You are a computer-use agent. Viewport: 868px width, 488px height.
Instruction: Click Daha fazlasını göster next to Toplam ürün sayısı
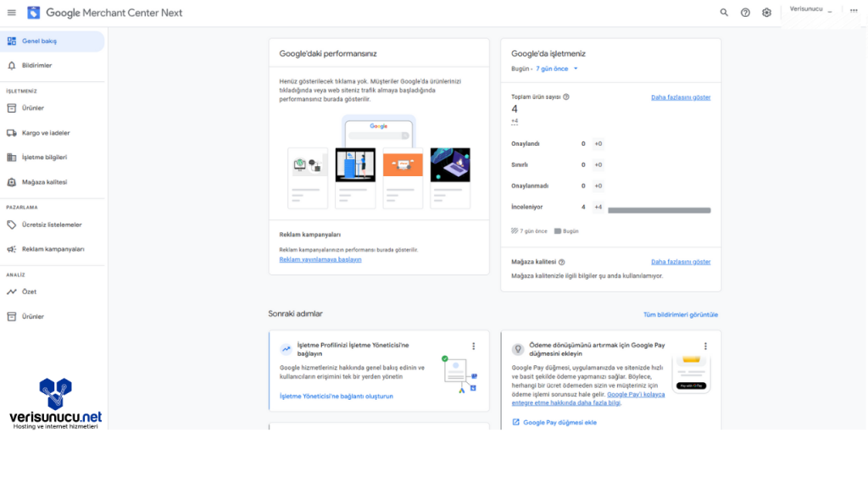681,97
